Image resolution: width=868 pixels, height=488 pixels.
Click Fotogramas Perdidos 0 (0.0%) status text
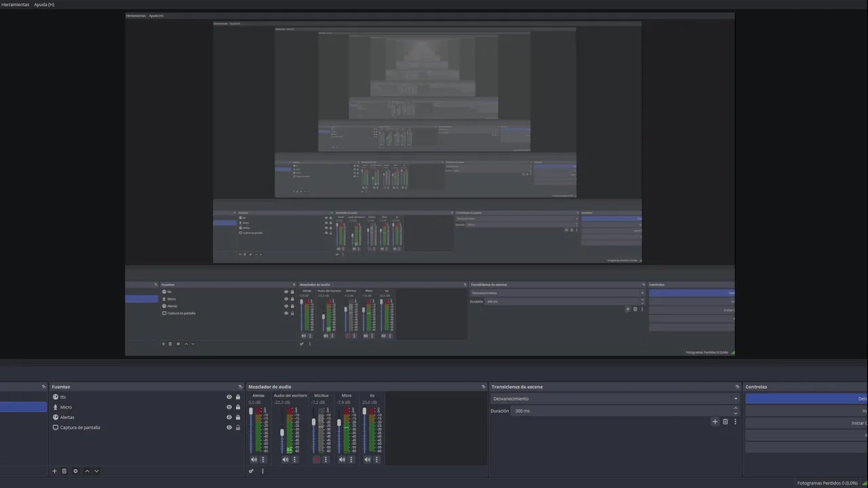pos(827,483)
